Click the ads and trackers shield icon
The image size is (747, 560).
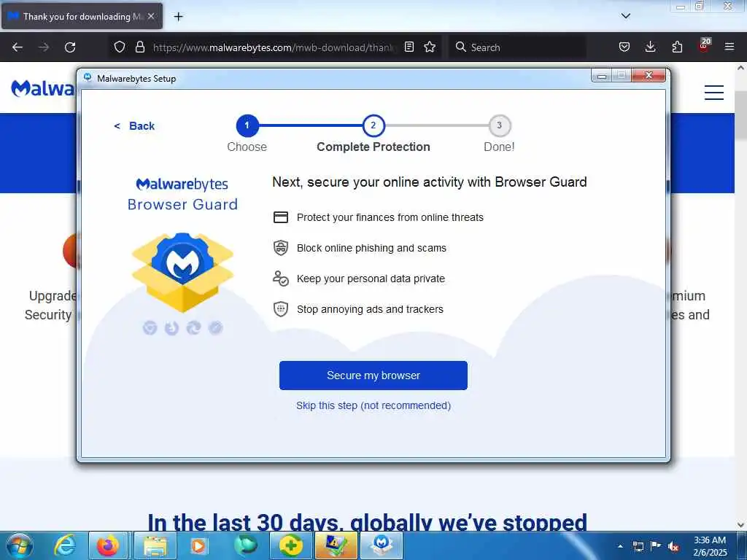[281, 309]
